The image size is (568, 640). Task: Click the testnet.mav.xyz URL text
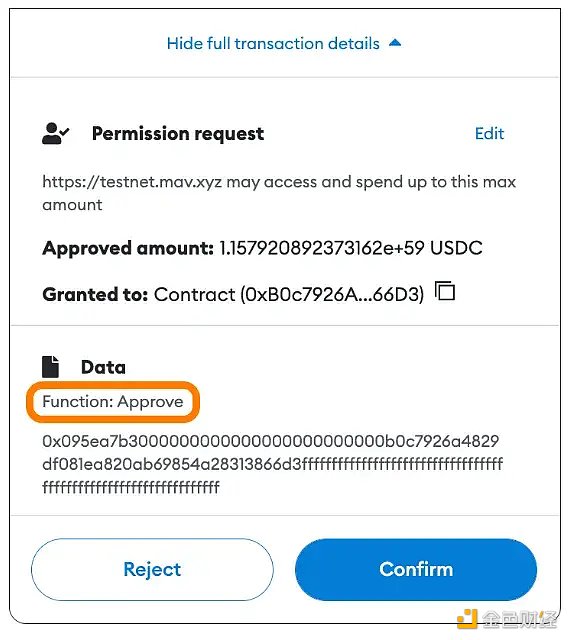pyautogui.click(x=132, y=182)
